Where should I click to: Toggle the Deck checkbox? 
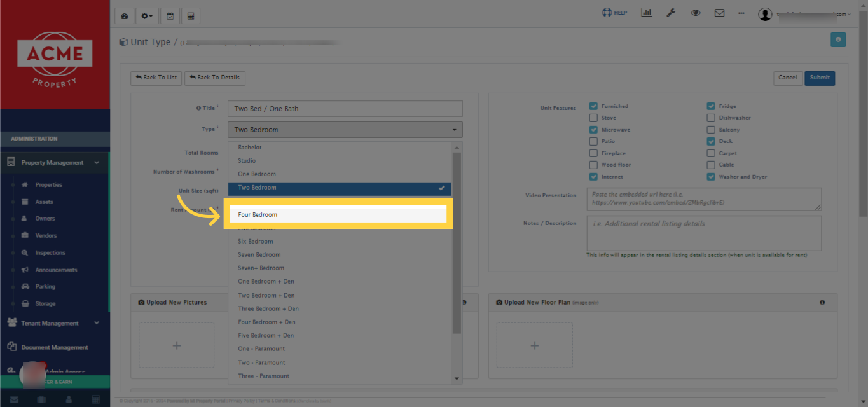point(711,141)
